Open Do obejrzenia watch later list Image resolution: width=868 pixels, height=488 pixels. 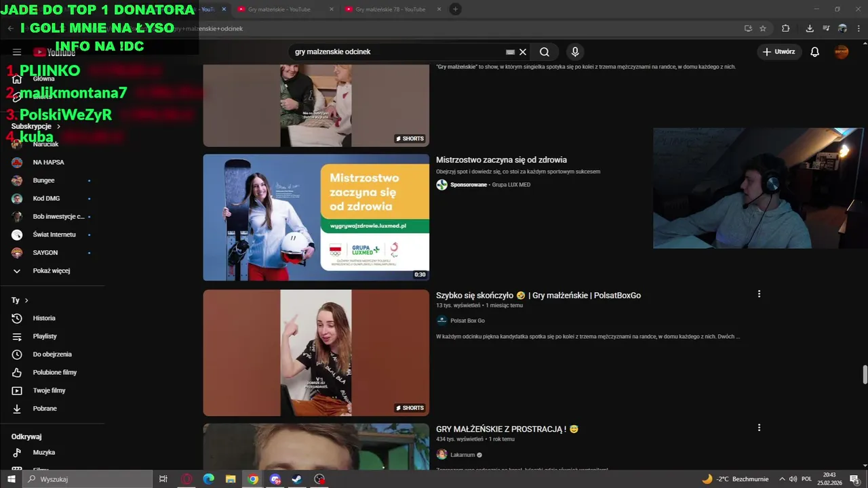point(53,354)
